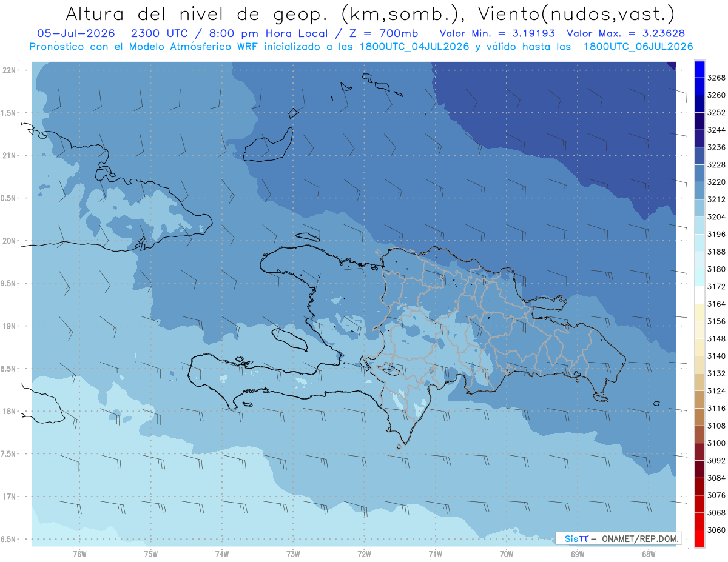Click the colorbar label '3236'
This screenshot has width=728, height=562.
tap(716, 147)
